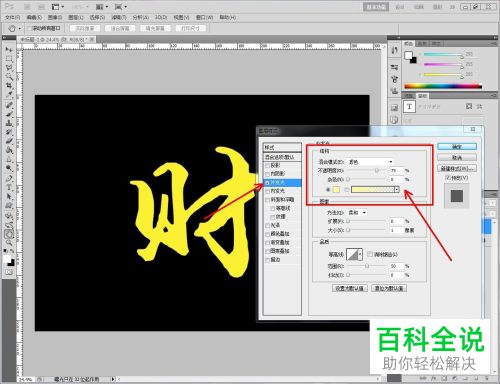Select the Path Selection tool
The image size is (500, 384).
click(x=9, y=197)
